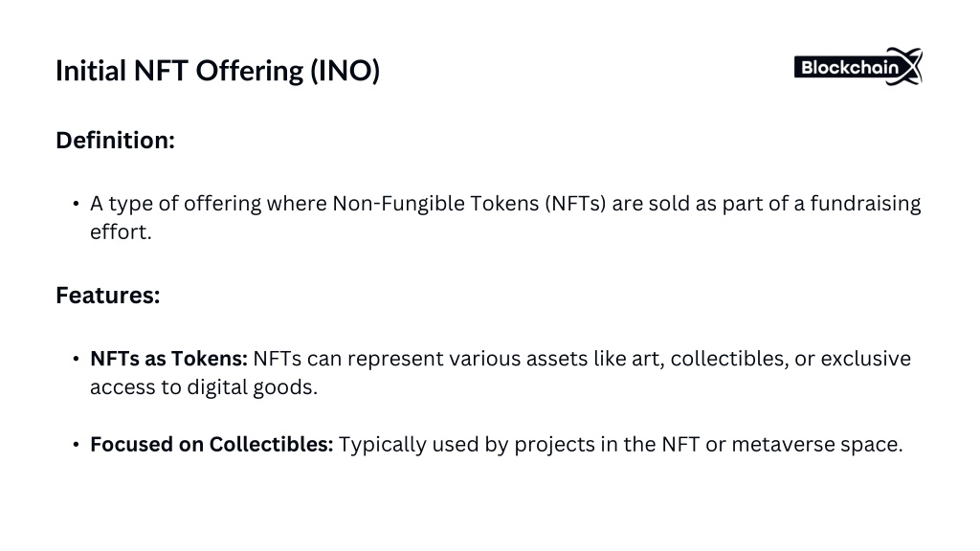Click the words 'exclusive' at line end
This screenshot has height=551, width=980.
865,359
